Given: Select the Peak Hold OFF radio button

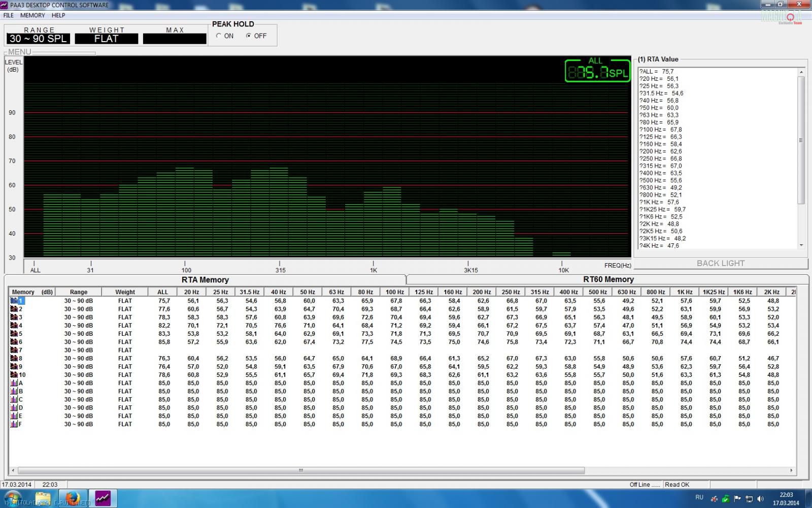Looking at the screenshot, I should (249, 36).
